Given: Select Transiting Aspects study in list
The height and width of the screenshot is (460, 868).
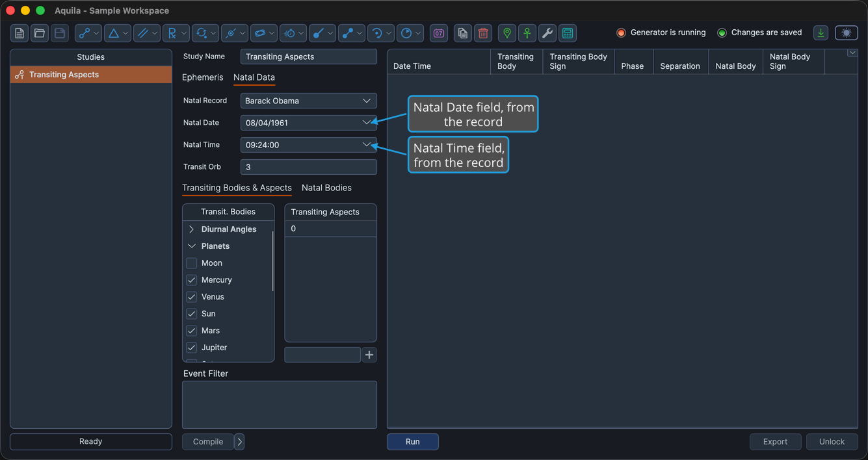Looking at the screenshot, I should pos(91,75).
